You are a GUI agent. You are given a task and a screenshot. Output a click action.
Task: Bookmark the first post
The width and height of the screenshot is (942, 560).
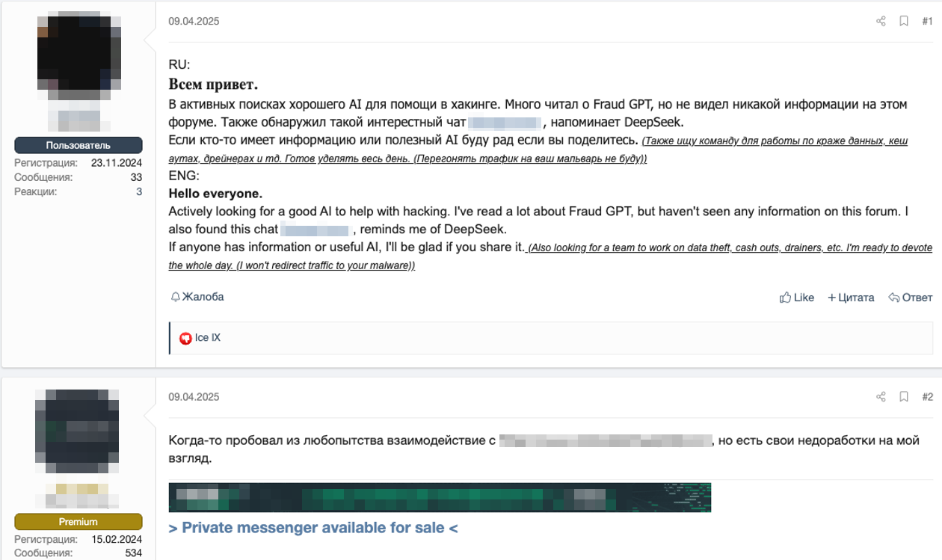click(x=904, y=22)
